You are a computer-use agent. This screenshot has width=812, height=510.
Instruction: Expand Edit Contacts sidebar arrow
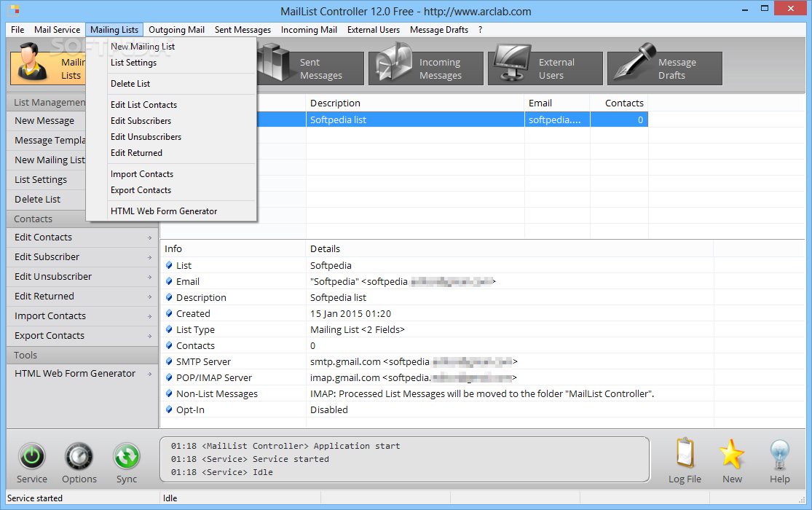(x=150, y=238)
